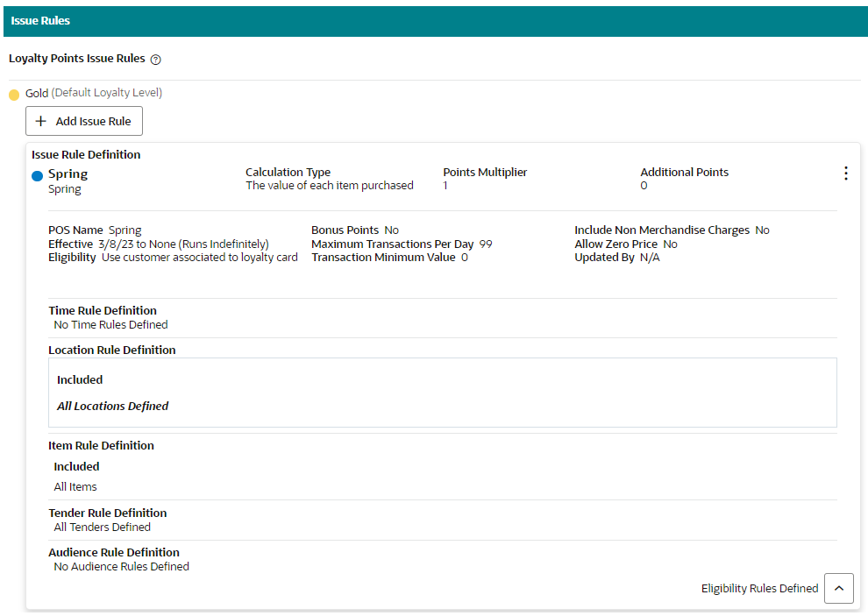
Task: Click 'Use customer associated to loyalty card' text
Action: point(199,258)
